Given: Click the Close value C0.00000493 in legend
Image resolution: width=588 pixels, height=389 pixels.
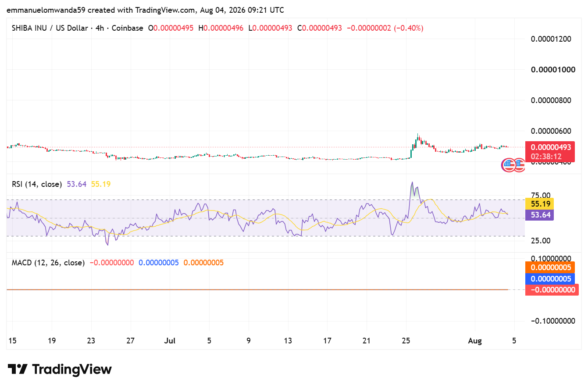Looking at the screenshot, I should pos(320,28).
